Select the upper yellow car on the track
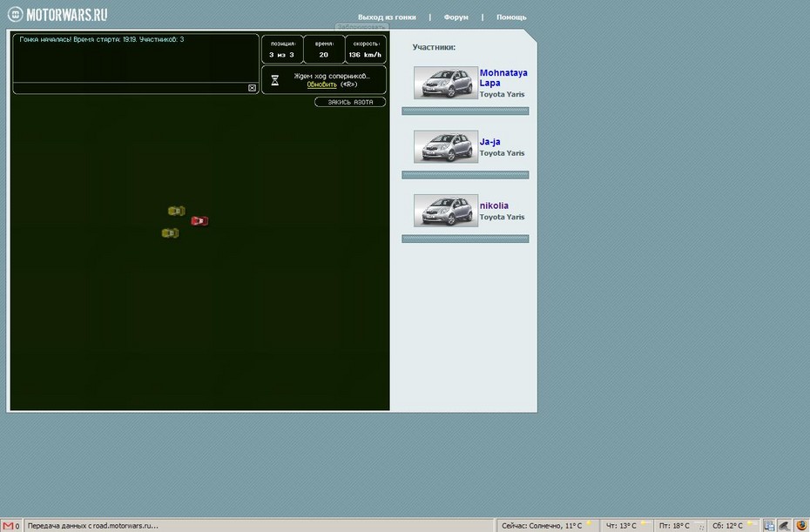Viewport: 810px width, 532px height. pos(176,211)
